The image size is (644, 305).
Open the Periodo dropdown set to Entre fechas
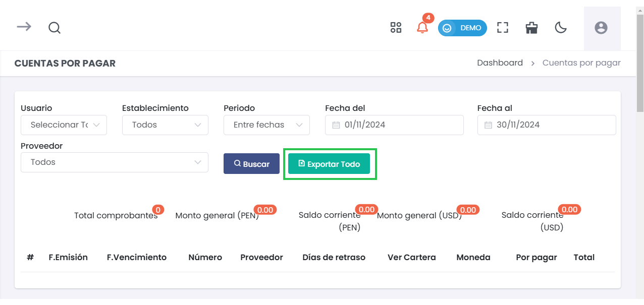click(x=266, y=125)
